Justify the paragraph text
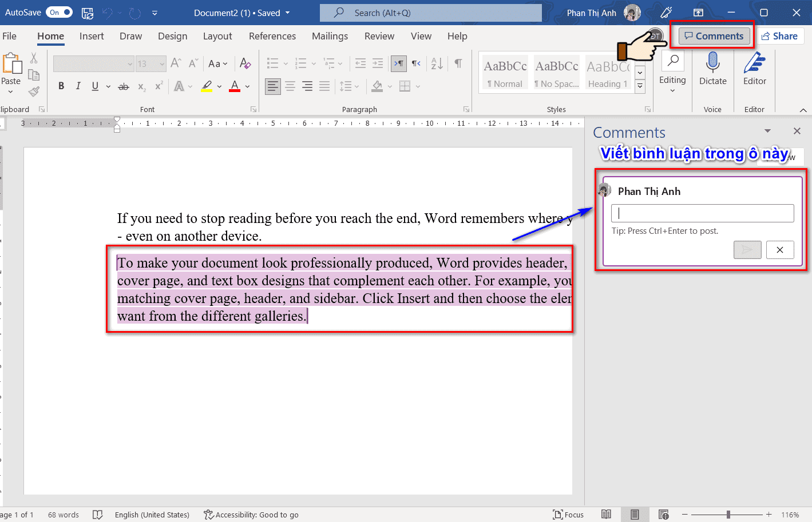 pyautogui.click(x=324, y=86)
